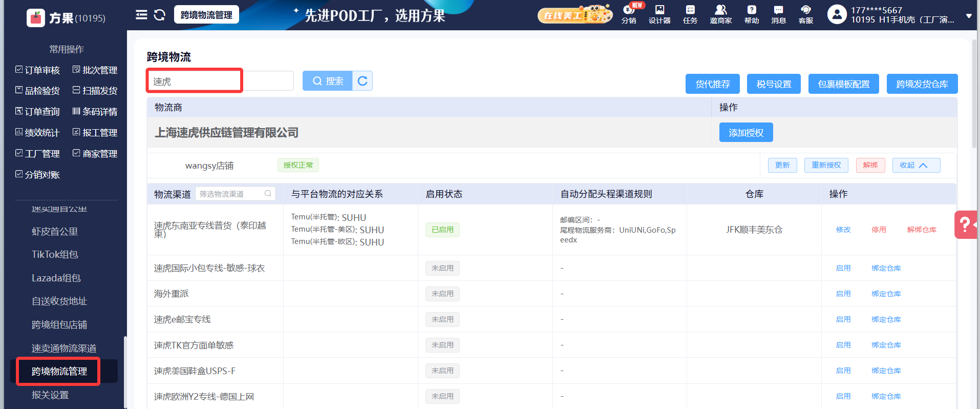Click the red question-mark help float
Viewport: 980px width, 409px height.
pyautogui.click(x=966, y=224)
